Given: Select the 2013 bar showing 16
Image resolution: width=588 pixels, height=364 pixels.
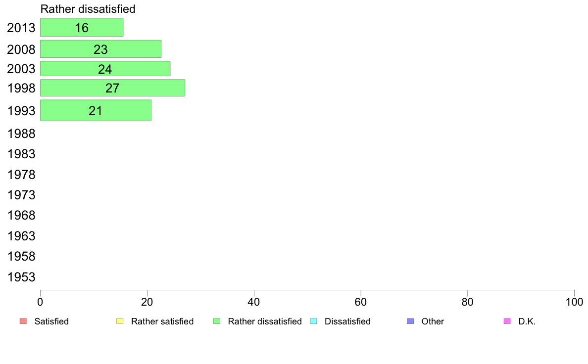Looking at the screenshot, I should (82, 27).
